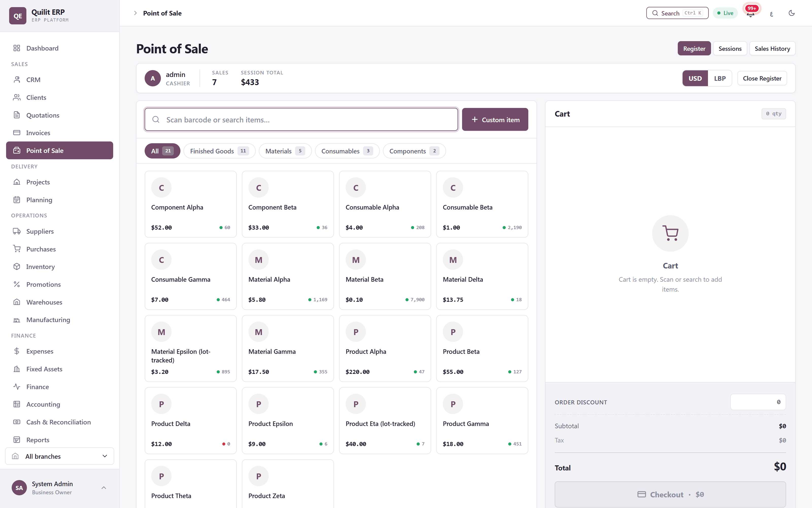Screen dimensions: 812x508
Task: Switch to the Register tab
Action: coord(694,48)
